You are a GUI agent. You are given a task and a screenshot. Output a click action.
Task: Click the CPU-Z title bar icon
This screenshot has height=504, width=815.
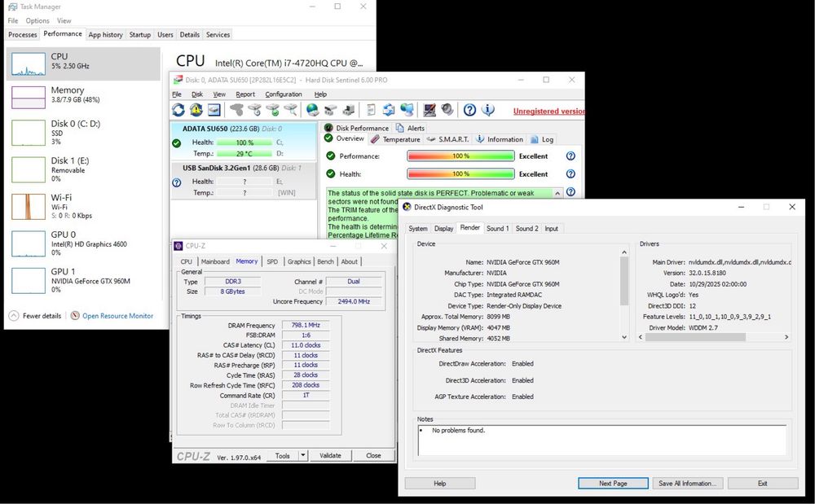coord(178,246)
